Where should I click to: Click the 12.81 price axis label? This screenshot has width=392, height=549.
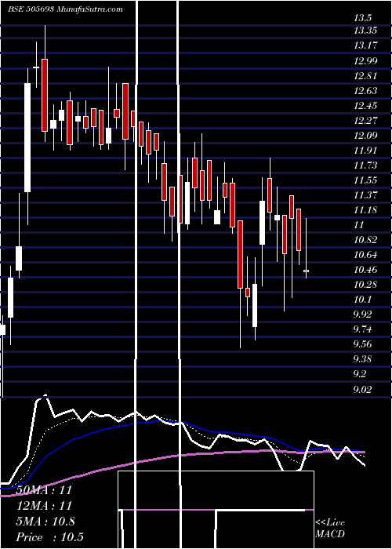365,75
